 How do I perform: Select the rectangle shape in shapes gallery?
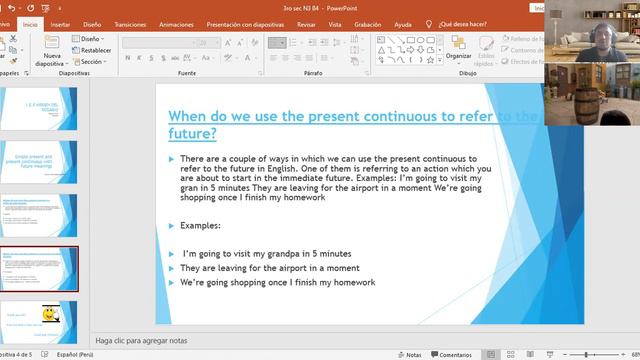pos(411,40)
